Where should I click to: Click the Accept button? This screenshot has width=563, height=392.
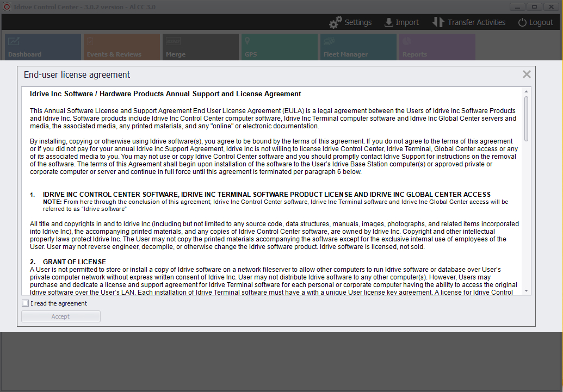click(x=60, y=316)
